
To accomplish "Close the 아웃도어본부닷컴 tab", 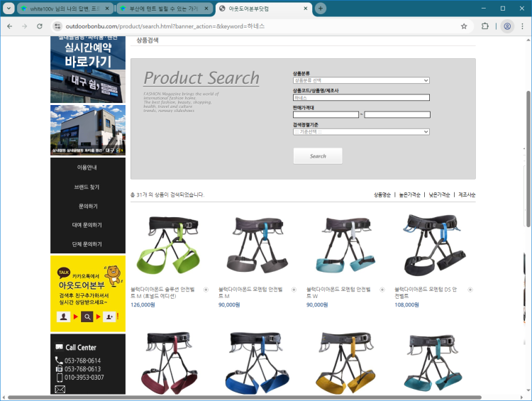I will [x=305, y=9].
